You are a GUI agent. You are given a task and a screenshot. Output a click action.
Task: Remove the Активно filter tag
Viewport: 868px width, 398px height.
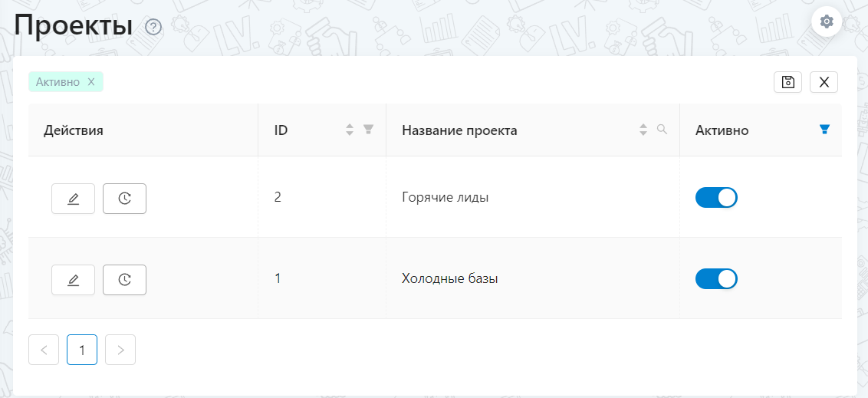tap(91, 82)
